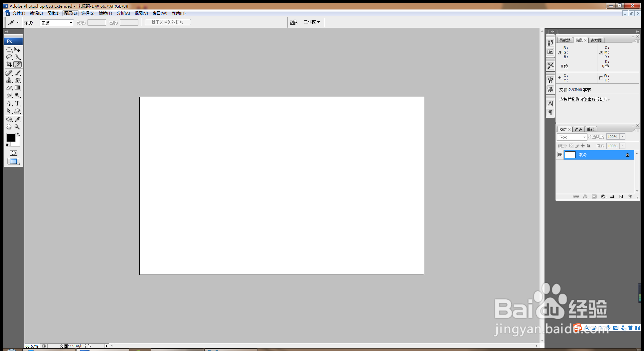Select the Audio Annotation tool

pyautogui.click(x=9, y=119)
